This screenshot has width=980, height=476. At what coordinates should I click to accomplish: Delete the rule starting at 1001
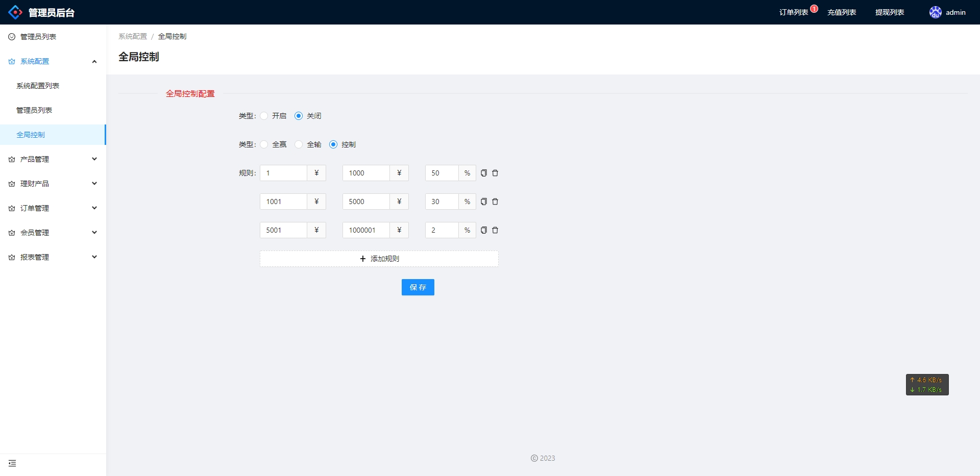[x=495, y=202]
